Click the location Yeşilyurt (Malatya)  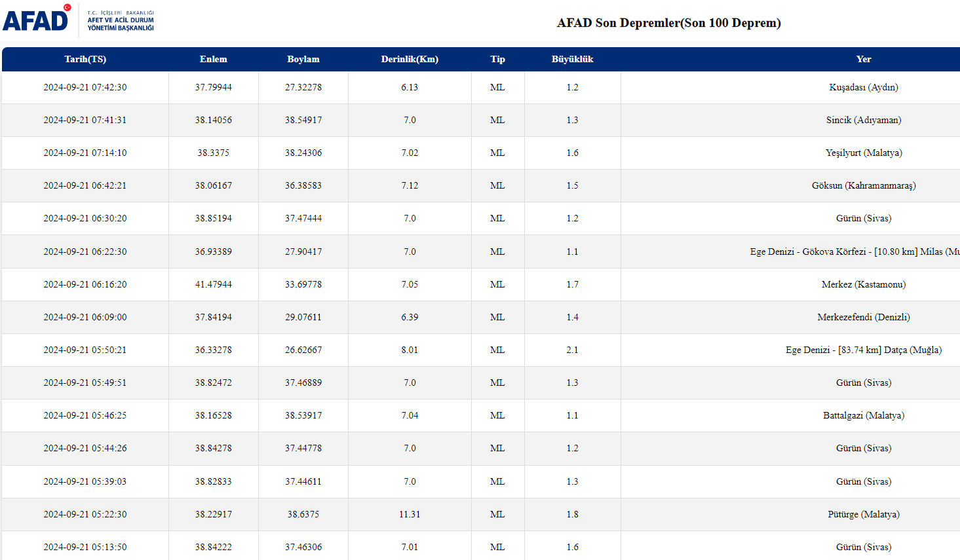click(x=864, y=153)
